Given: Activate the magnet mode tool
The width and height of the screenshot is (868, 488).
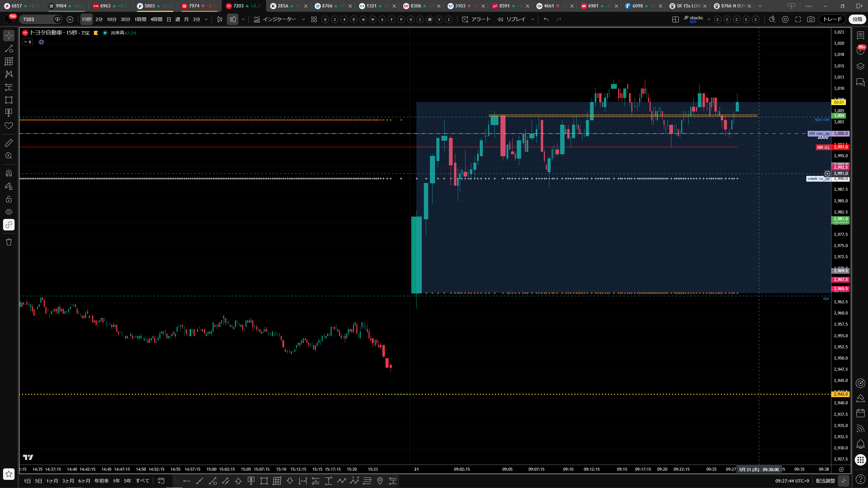Looking at the screenshot, I should (x=9, y=173).
